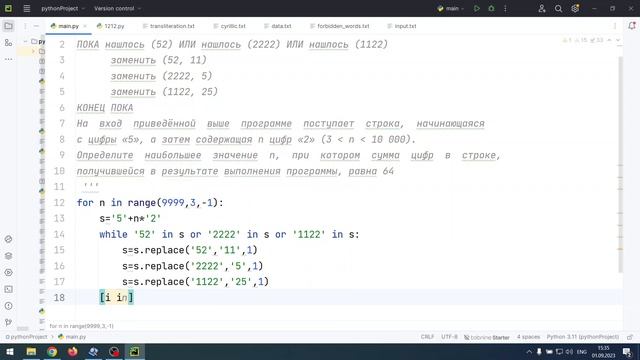This screenshot has width=640, height=360.
Task: Open the main hamburger menu
Action: [27, 8]
